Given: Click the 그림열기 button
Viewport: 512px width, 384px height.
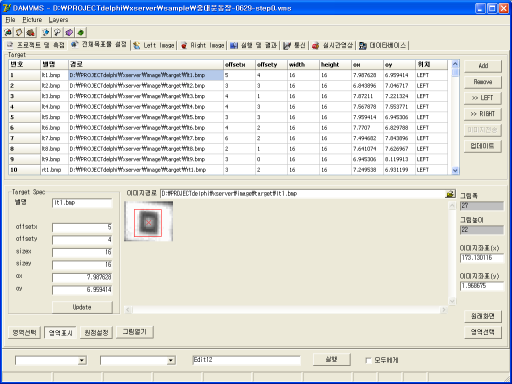Looking at the screenshot, I should (x=135, y=332).
